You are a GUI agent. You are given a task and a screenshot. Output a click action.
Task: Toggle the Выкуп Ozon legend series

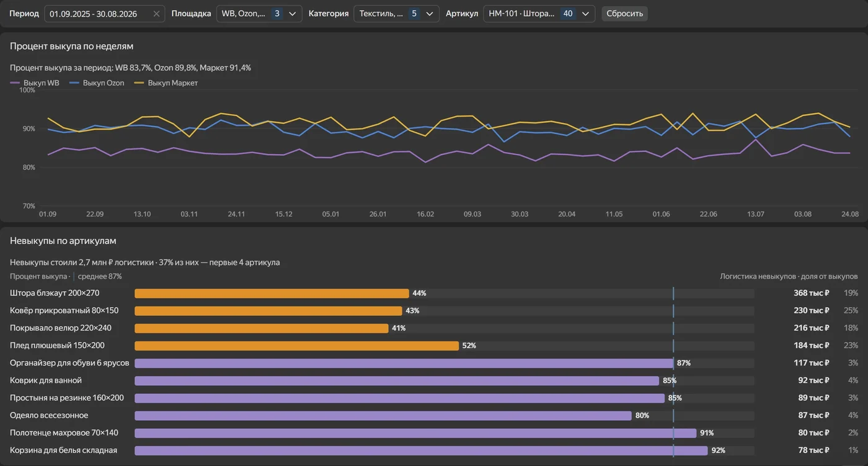point(97,83)
